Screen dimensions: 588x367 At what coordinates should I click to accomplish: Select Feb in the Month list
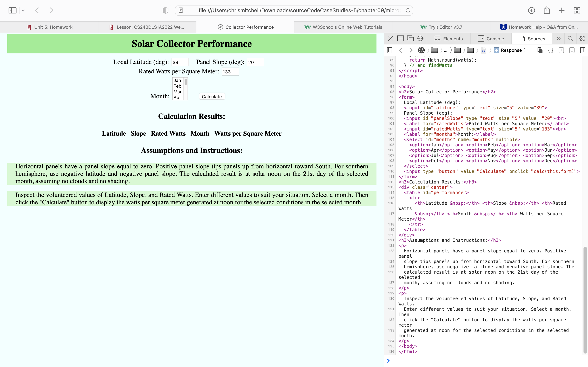click(x=177, y=86)
